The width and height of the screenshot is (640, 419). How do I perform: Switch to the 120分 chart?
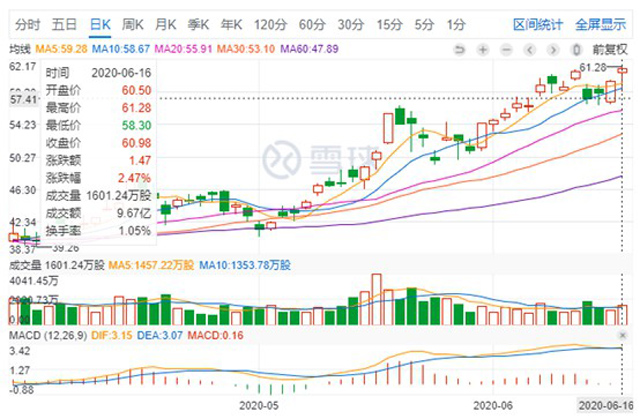pos(270,24)
